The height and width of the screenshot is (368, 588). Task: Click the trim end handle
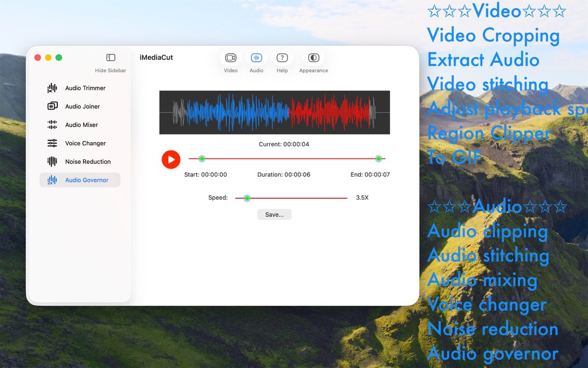click(378, 158)
